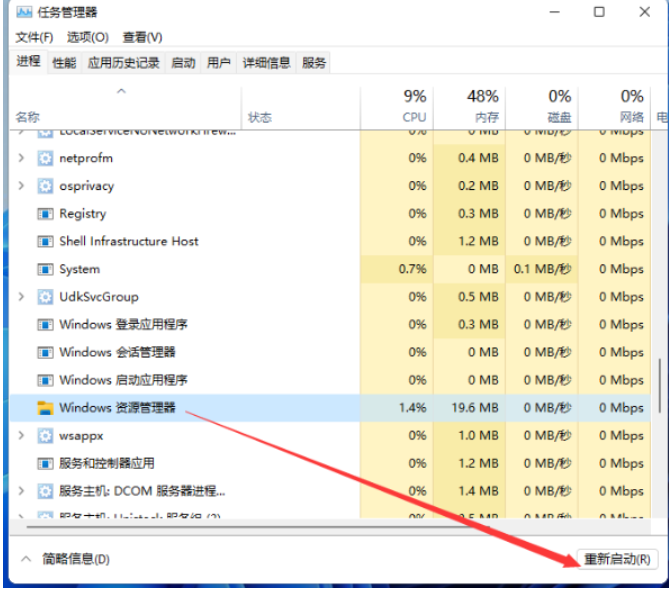Open the 文件(F) menu
The height and width of the screenshot is (590, 669).
tap(34, 37)
